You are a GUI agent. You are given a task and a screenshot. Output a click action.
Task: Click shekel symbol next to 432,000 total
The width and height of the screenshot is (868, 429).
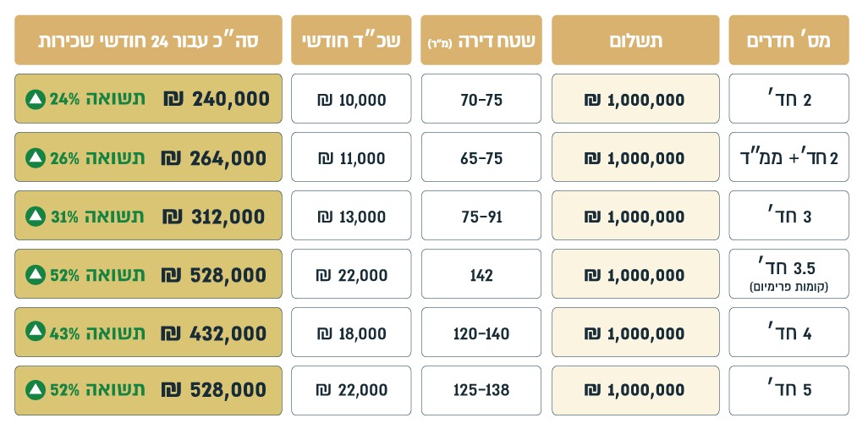pos(171,333)
